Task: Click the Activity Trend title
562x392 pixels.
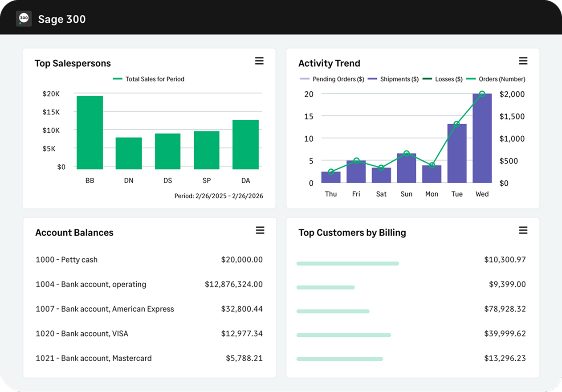Action: 329,63
